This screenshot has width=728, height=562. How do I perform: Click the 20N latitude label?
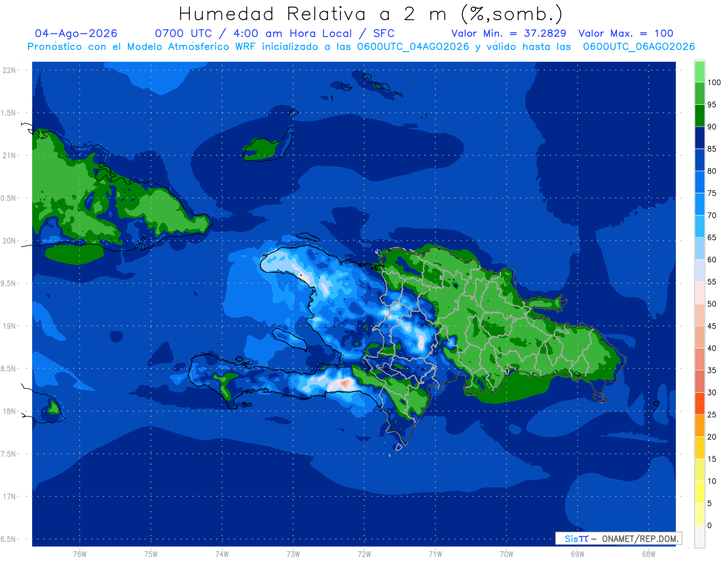point(10,241)
